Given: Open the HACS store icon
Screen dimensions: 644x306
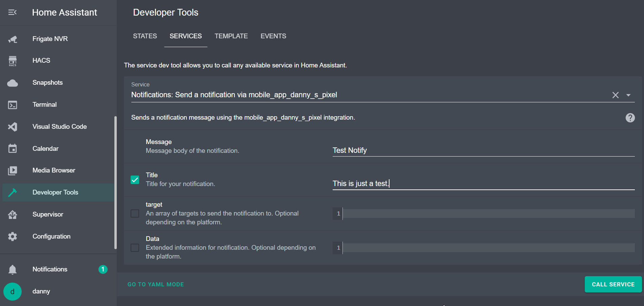Looking at the screenshot, I should click(x=13, y=61).
